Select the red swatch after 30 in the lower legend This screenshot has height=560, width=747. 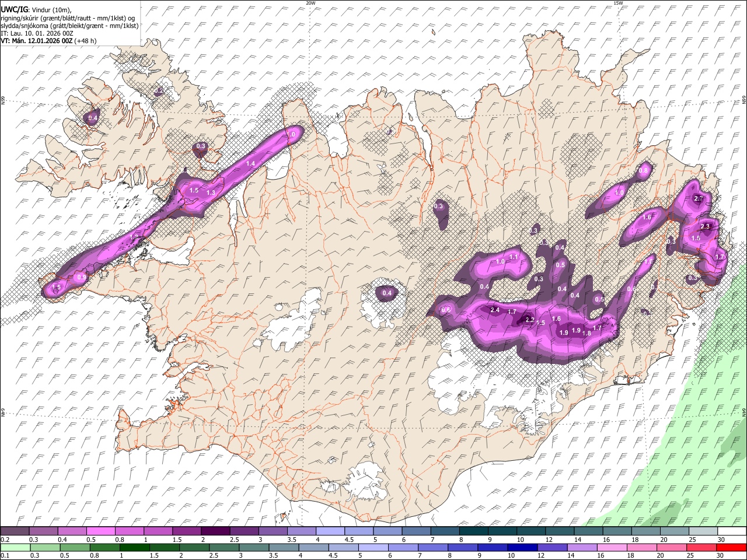coord(731,548)
